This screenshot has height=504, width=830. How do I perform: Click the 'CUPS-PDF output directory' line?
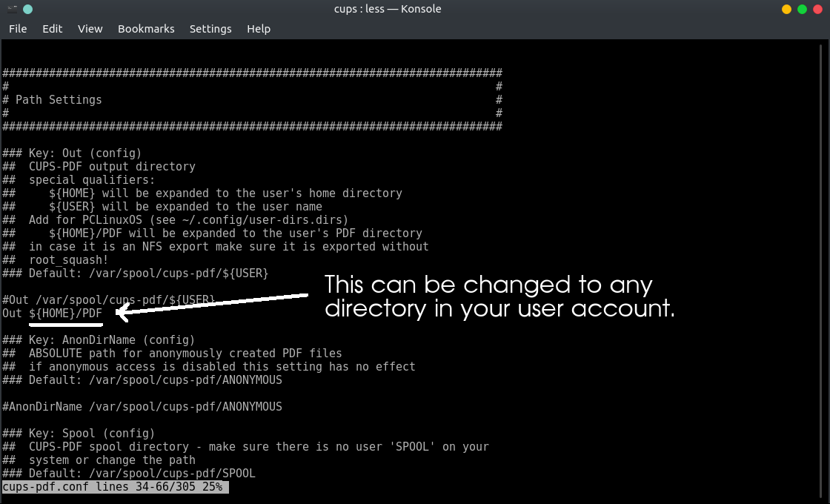click(x=99, y=166)
